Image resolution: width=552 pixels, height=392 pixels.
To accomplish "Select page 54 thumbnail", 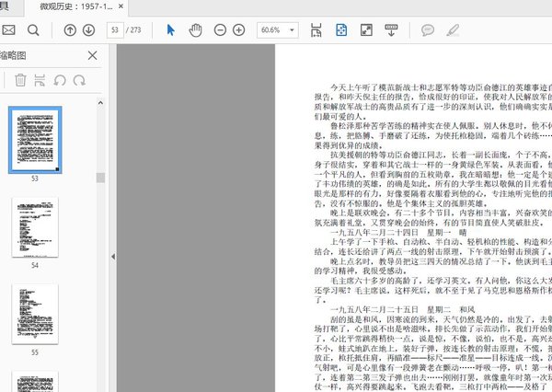I will (x=35, y=227).
